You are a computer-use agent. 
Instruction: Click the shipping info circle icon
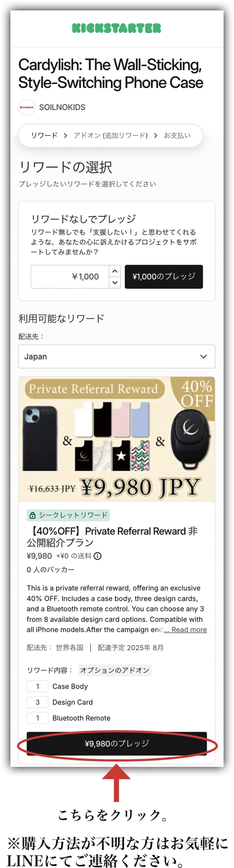pos(97,556)
